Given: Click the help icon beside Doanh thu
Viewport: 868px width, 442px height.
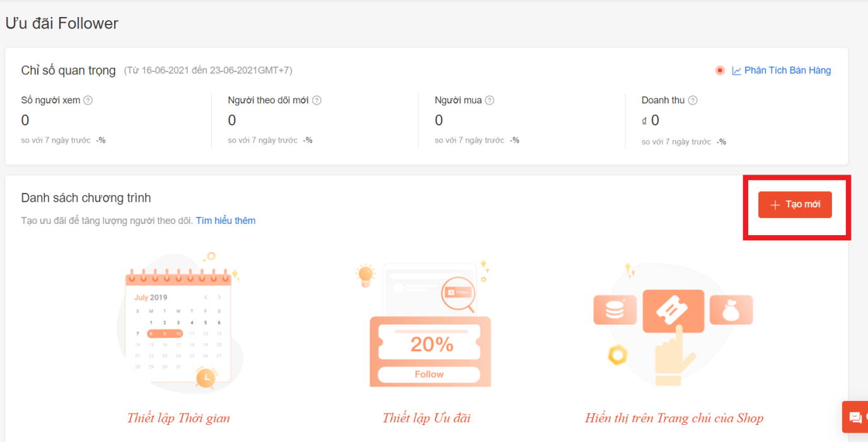Looking at the screenshot, I should click(x=693, y=100).
